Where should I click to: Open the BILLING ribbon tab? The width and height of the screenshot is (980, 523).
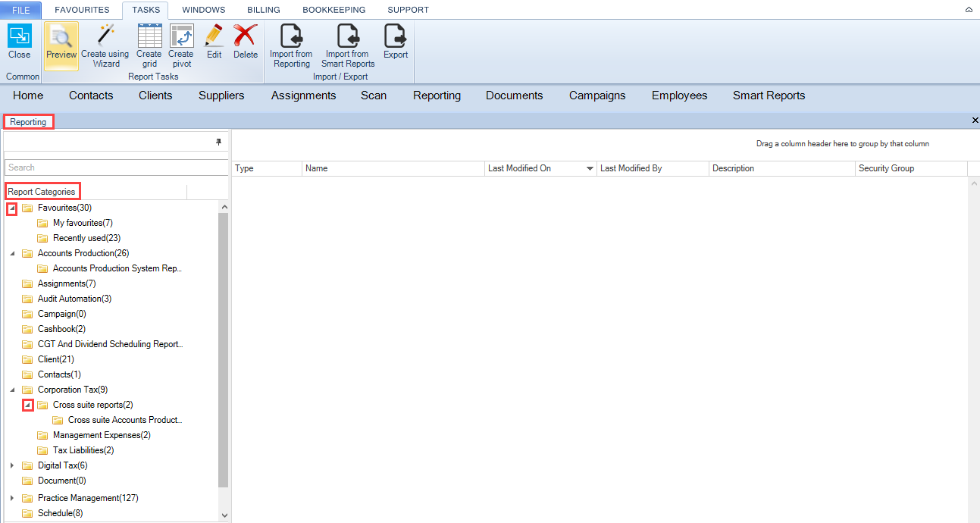[264, 10]
